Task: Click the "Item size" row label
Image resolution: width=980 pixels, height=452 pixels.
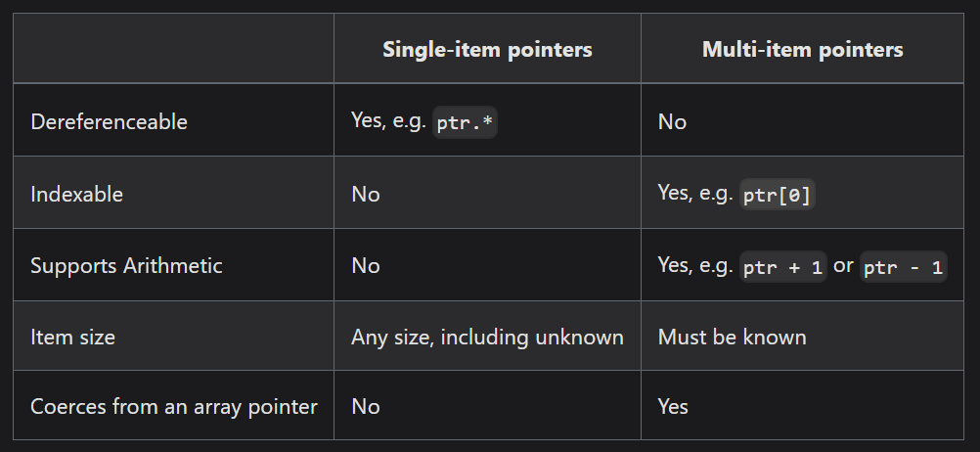Action: [72, 338]
